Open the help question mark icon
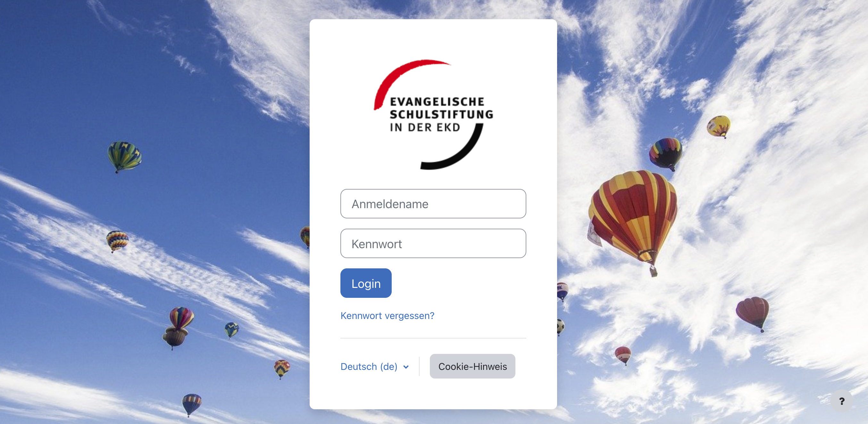The image size is (868, 424). point(841,401)
